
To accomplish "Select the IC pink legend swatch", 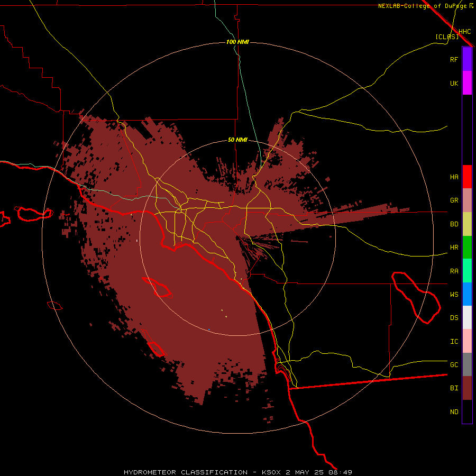I will (467, 341).
